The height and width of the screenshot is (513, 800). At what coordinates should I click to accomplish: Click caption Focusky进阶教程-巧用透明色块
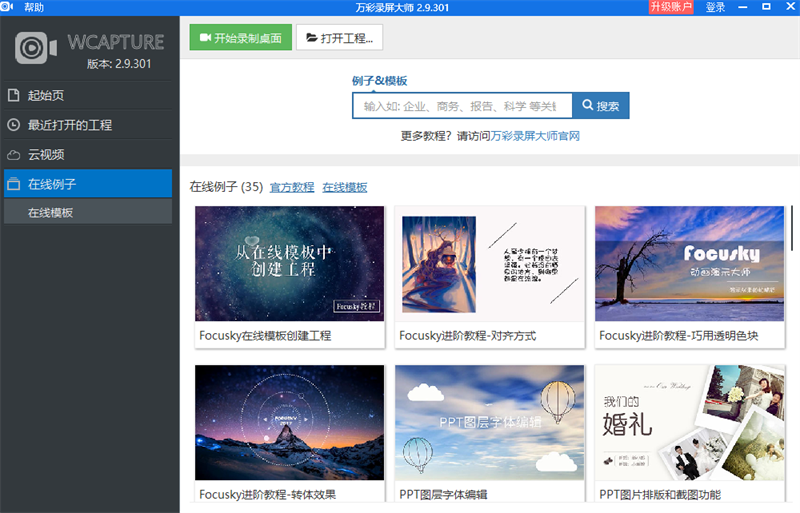(679, 335)
